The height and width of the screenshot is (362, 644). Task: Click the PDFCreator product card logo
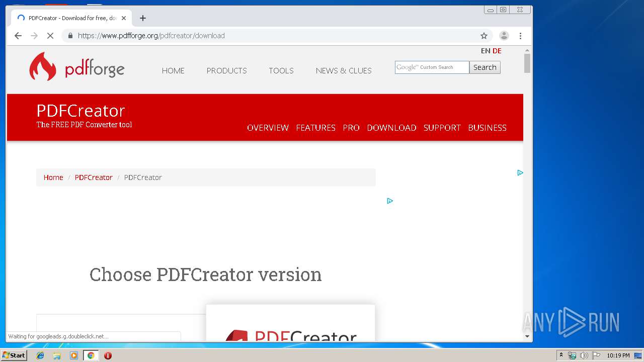click(x=291, y=334)
